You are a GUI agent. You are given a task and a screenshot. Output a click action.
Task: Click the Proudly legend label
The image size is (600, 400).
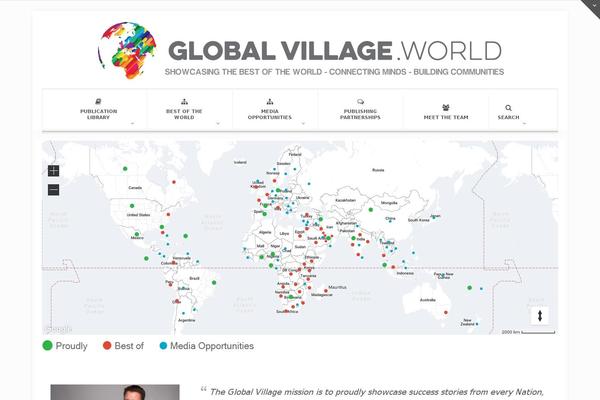pos(72,346)
